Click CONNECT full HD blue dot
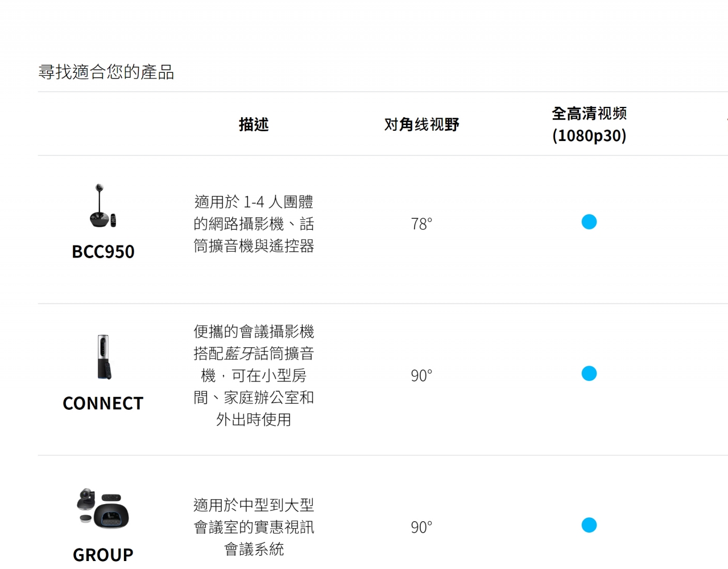The height and width of the screenshot is (569, 728). click(x=589, y=373)
